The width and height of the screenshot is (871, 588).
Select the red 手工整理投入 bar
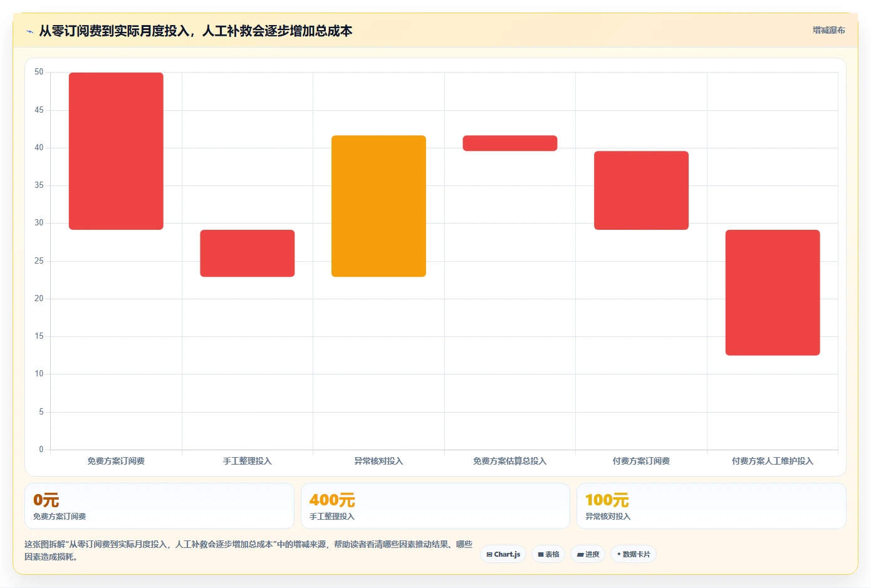tap(248, 253)
